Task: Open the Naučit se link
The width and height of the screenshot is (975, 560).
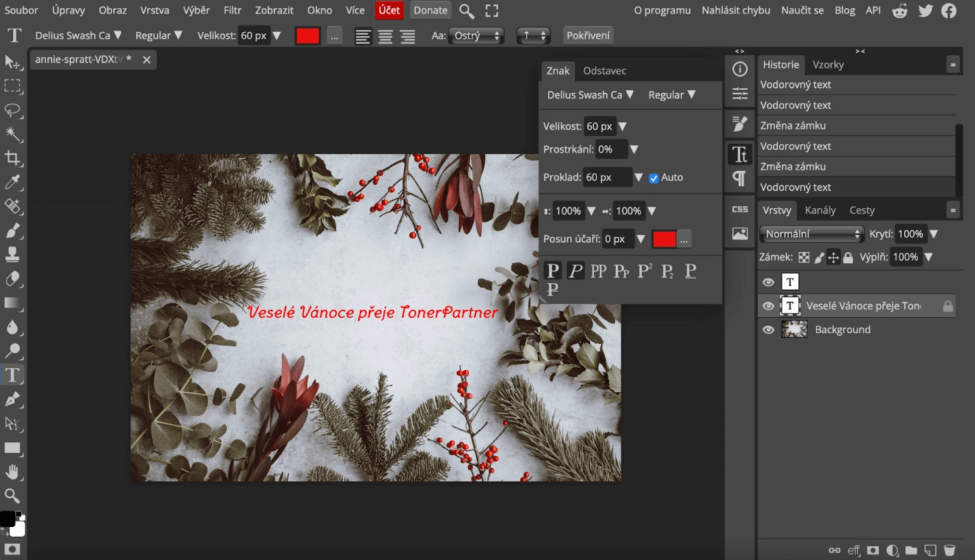Action: coord(803,10)
